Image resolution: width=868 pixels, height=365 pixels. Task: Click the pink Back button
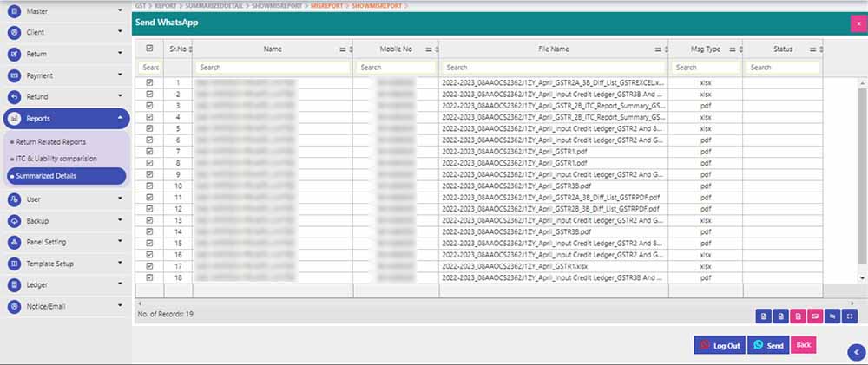coord(804,345)
